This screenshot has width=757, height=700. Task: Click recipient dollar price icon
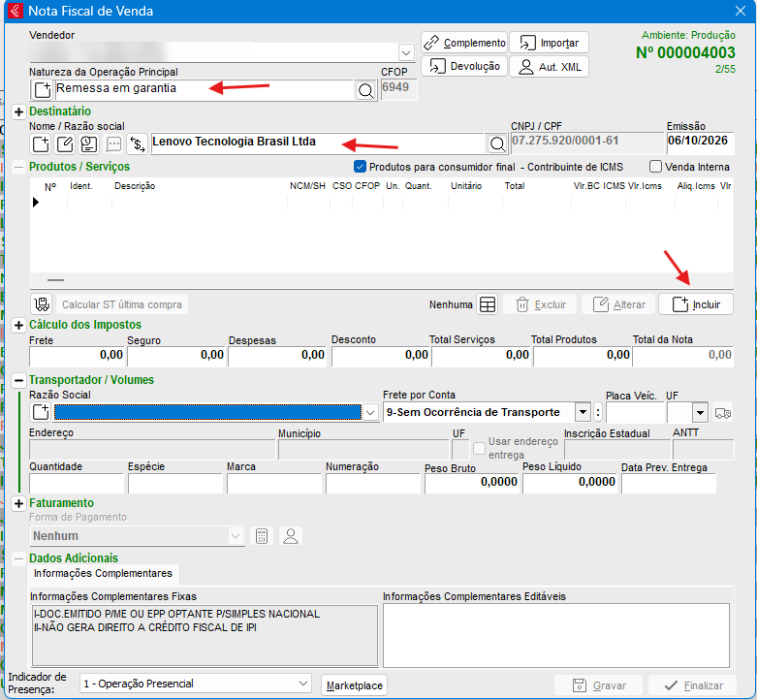click(x=138, y=143)
